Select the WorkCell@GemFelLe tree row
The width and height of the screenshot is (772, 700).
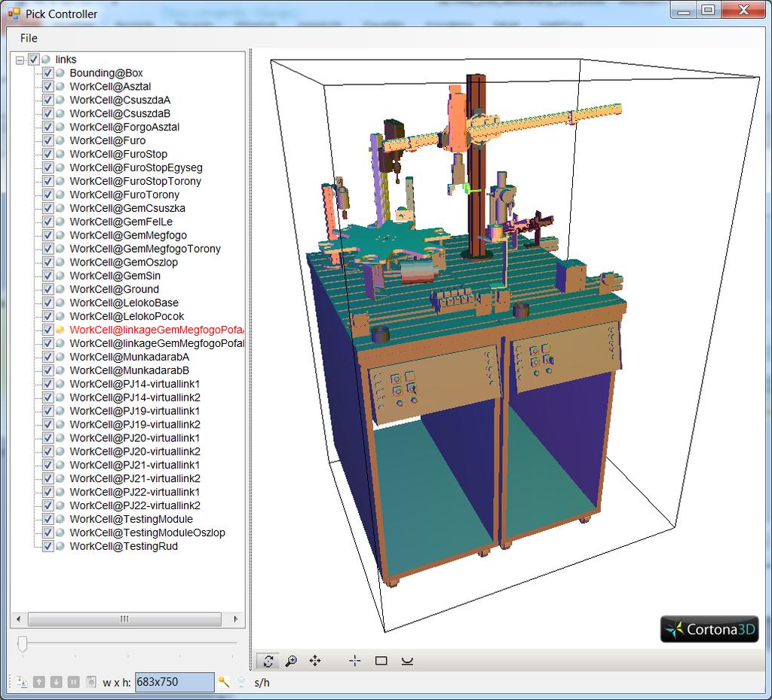point(121,222)
